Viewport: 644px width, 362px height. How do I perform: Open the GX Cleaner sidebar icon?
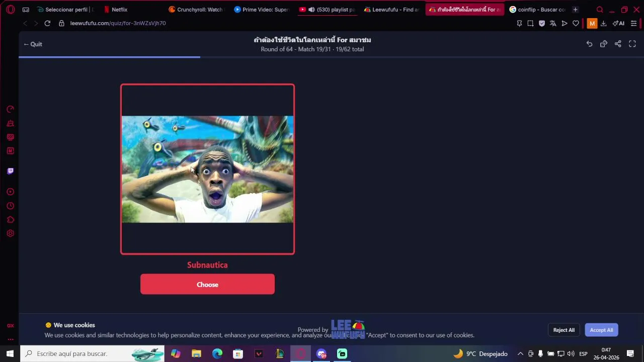10,123
